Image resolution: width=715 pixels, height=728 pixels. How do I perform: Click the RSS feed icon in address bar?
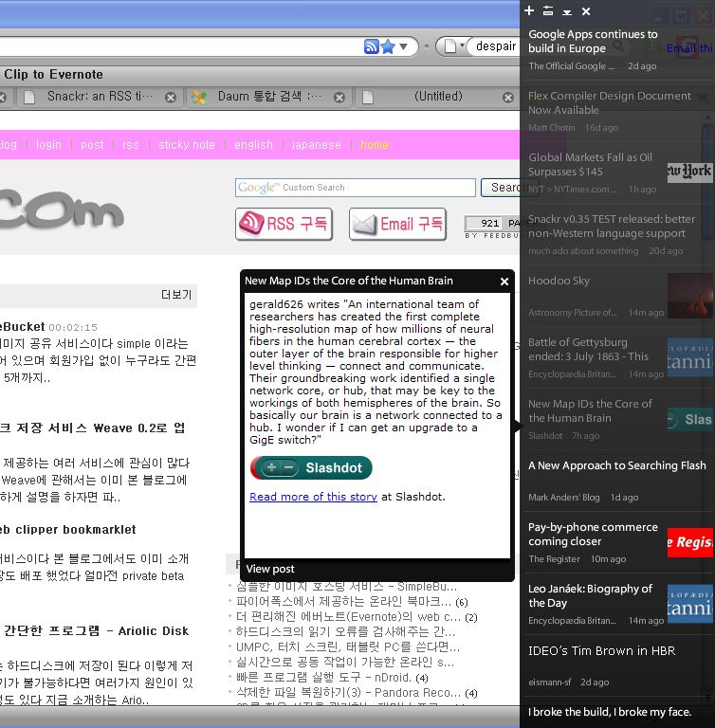(371, 46)
